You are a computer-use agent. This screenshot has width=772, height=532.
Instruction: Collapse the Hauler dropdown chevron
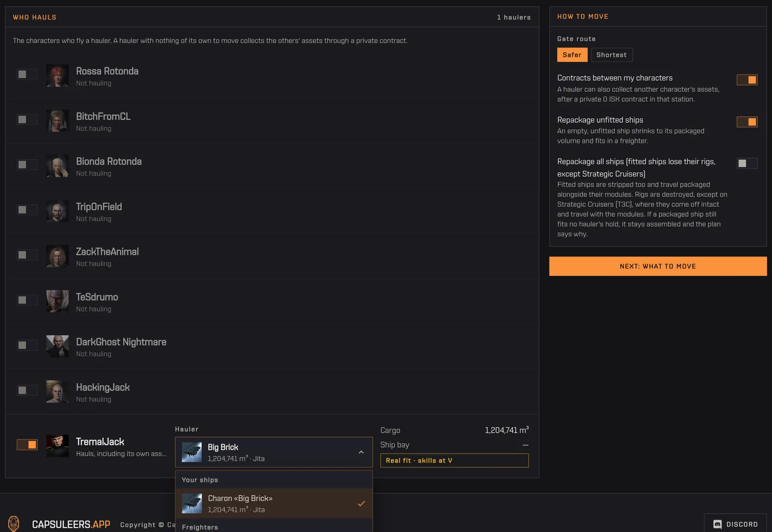361,452
